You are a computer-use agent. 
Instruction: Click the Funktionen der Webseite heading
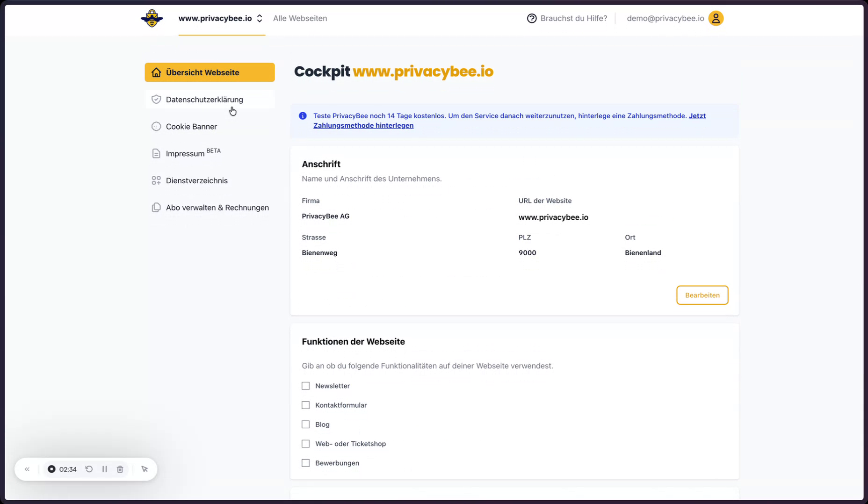point(353,342)
